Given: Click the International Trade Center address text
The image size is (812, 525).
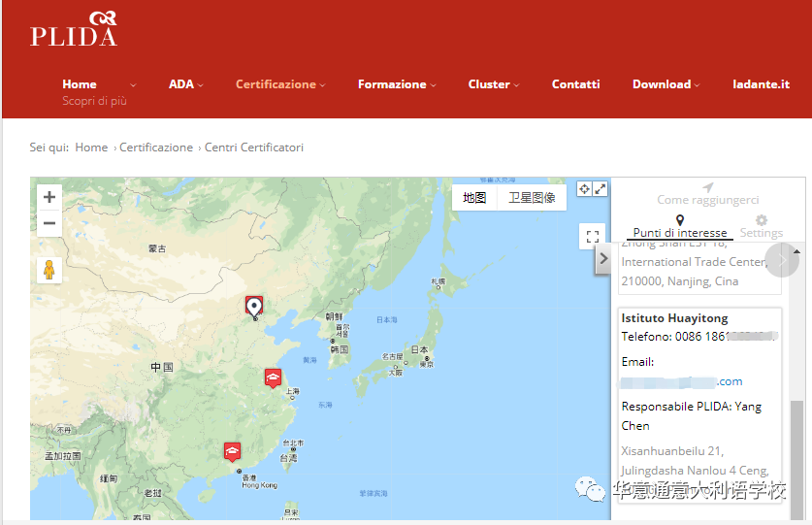Looking at the screenshot, I should point(695,262).
